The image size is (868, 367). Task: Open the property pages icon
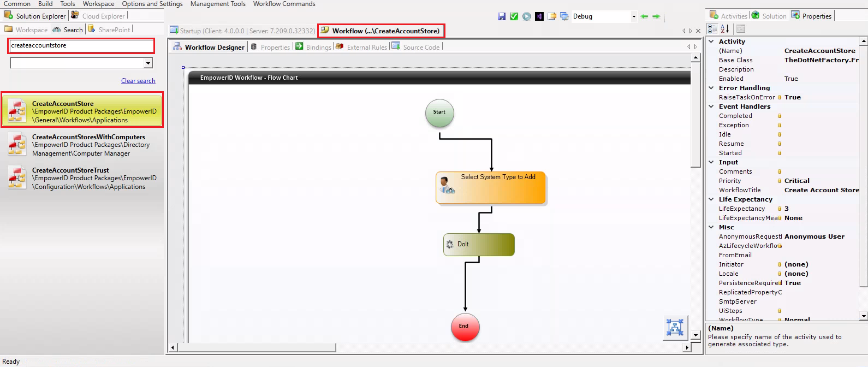click(x=741, y=29)
